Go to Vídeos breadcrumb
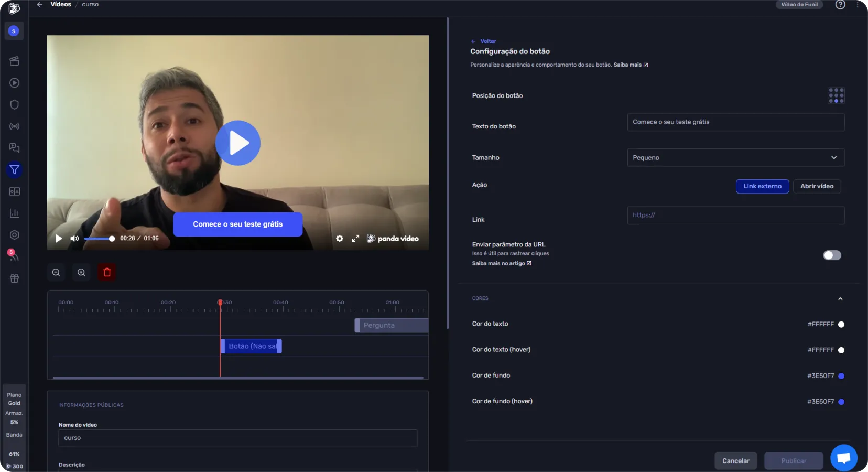Screen dimensions: 868x472 (x=61, y=4)
